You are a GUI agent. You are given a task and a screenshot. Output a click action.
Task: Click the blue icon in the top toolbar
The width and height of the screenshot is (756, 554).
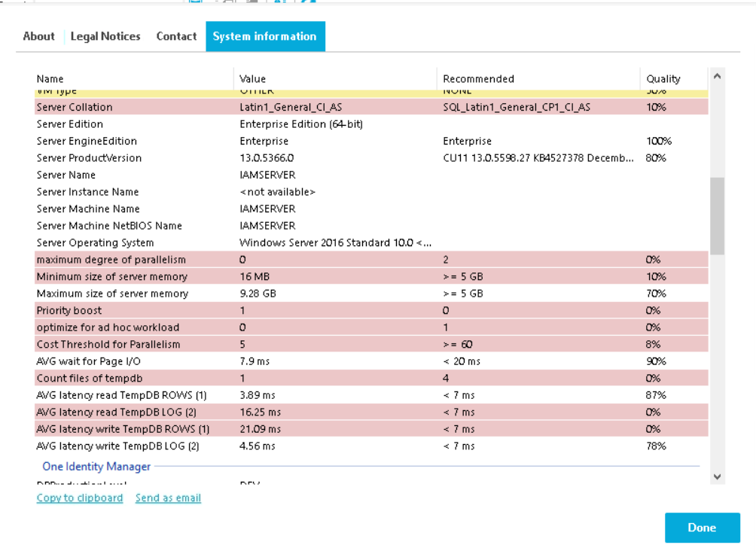click(194, 2)
